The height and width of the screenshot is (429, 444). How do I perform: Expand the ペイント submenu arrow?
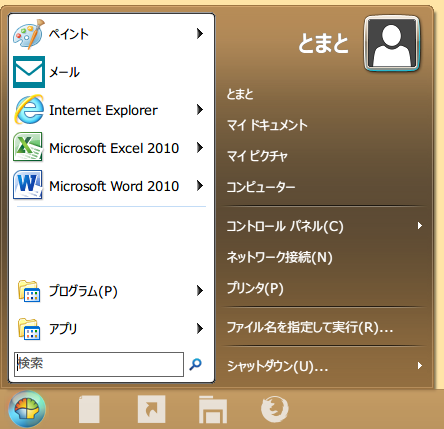200,33
